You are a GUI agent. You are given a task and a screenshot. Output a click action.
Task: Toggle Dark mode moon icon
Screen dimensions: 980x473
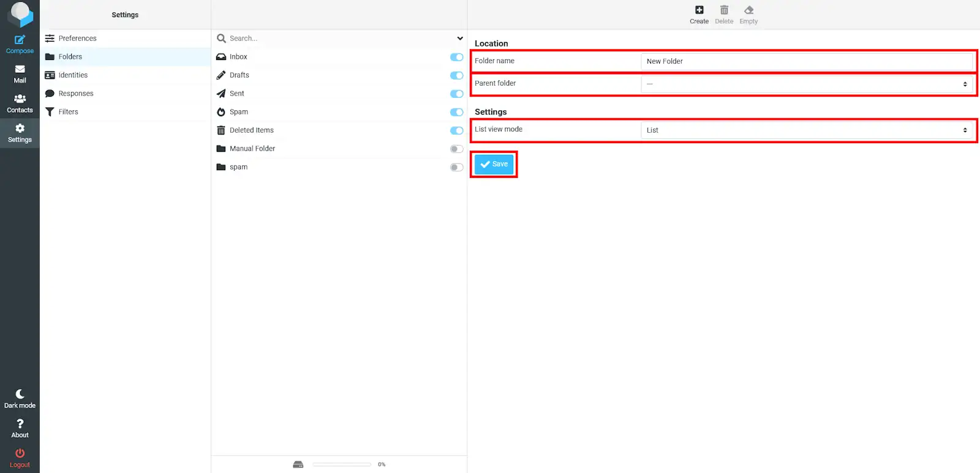[x=20, y=395]
